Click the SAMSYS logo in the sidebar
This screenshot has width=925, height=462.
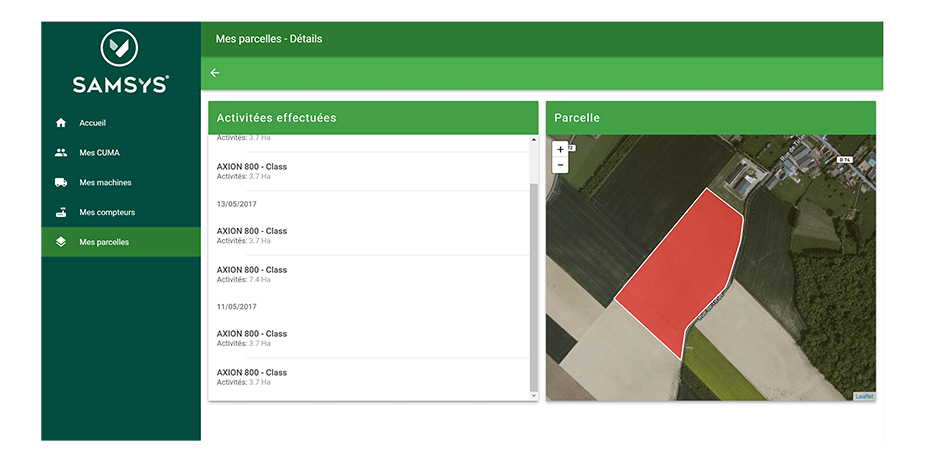[x=120, y=61]
